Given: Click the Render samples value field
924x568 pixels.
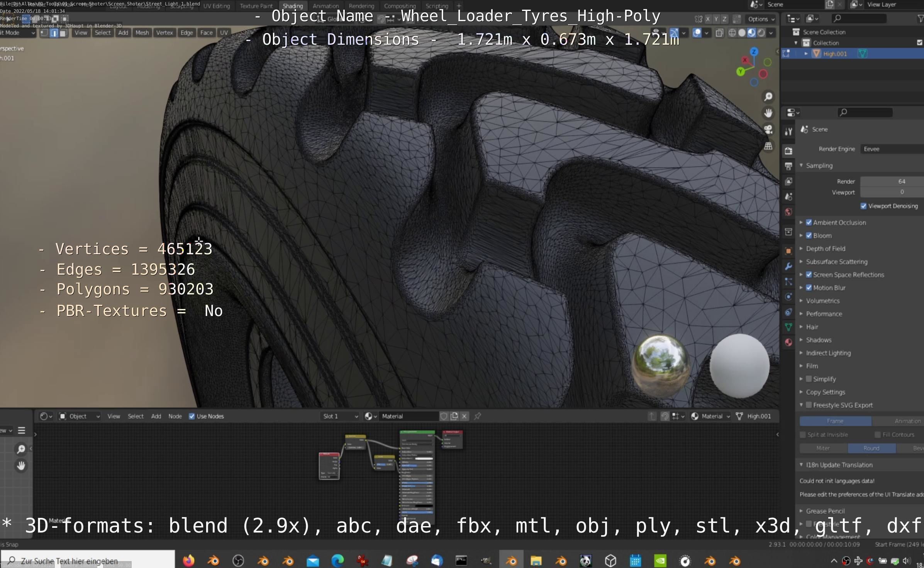Looking at the screenshot, I should pyautogui.click(x=892, y=181).
